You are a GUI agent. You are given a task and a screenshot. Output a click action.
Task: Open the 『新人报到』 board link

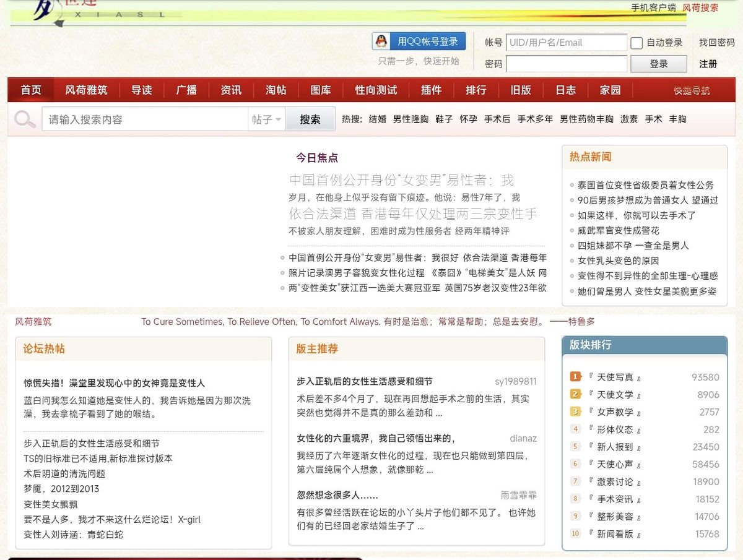point(615,447)
